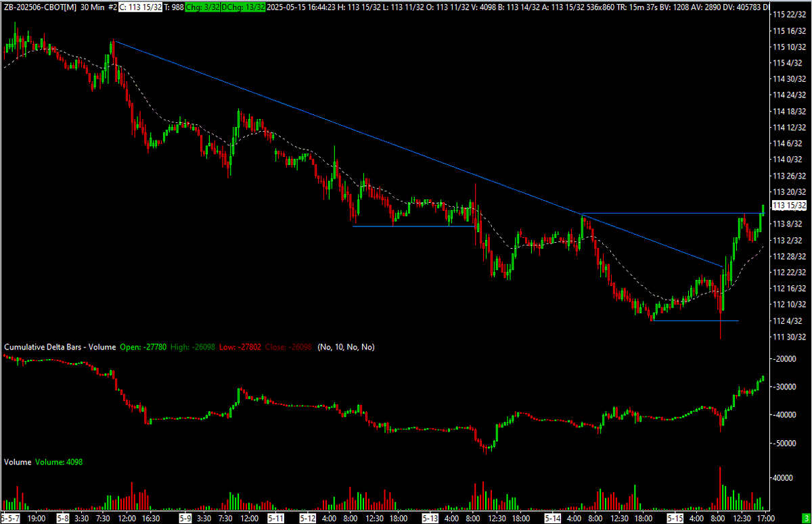The height and width of the screenshot is (524, 812).
Task: Click the green DChg: 13/32 field
Action: pos(243,7)
